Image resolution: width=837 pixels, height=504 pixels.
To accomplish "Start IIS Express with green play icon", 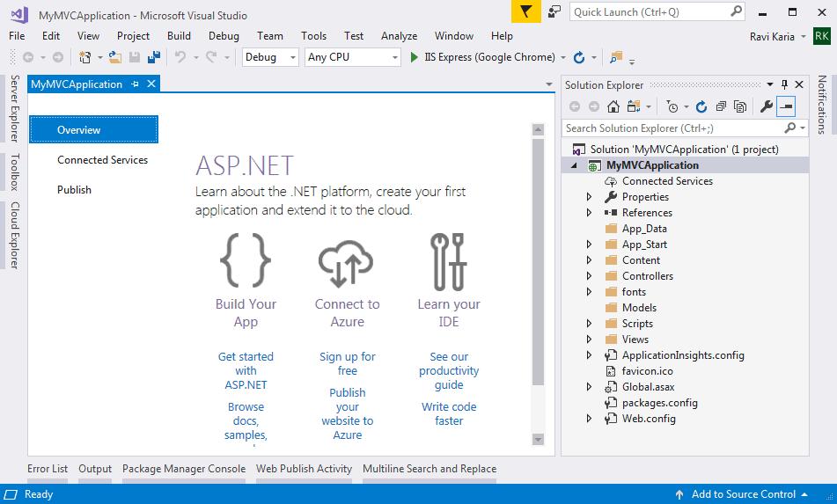I will point(414,57).
